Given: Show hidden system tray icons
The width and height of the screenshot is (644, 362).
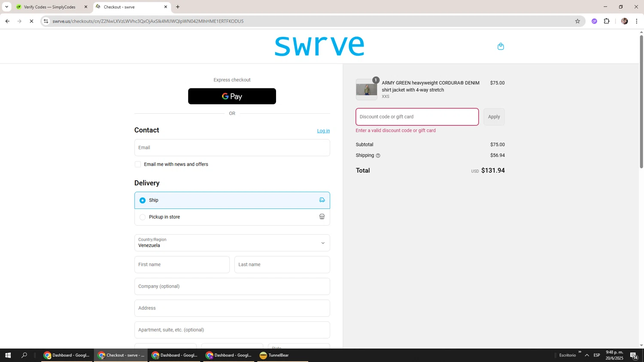Looking at the screenshot, I should click(587, 355).
